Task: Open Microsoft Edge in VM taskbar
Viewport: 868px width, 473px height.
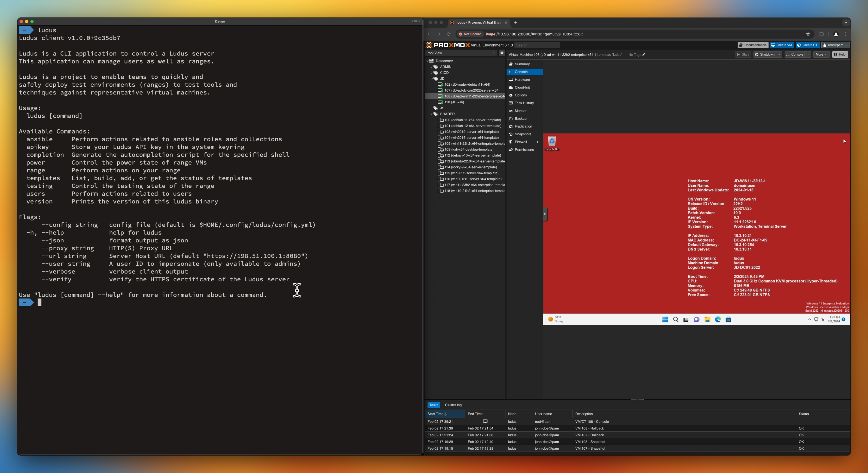Action: [x=718, y=320]
